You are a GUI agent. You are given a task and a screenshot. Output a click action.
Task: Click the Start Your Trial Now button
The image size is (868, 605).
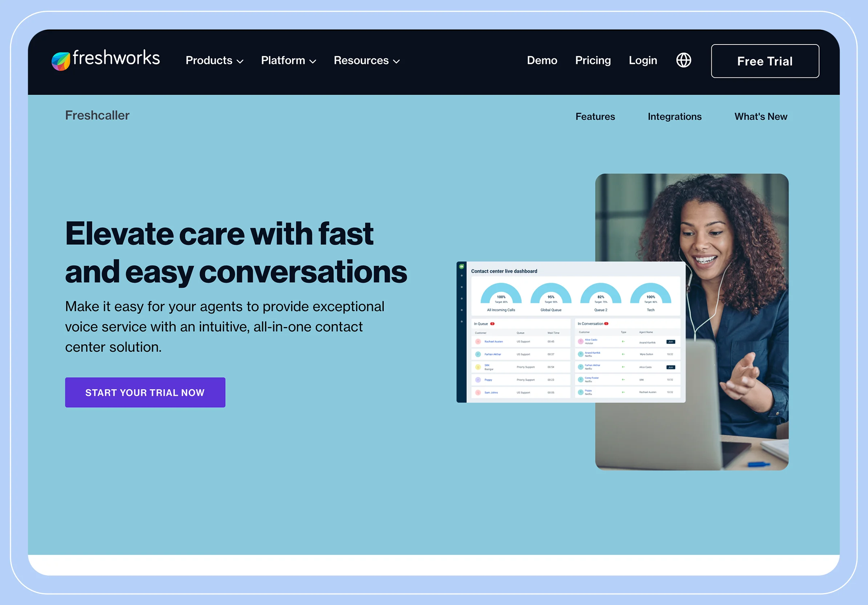click(145, 392)
